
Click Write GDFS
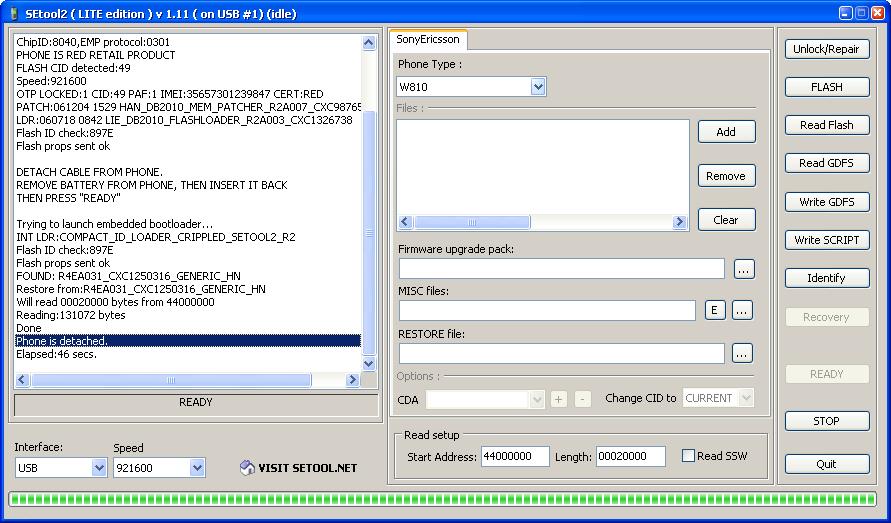pos(827,202)
